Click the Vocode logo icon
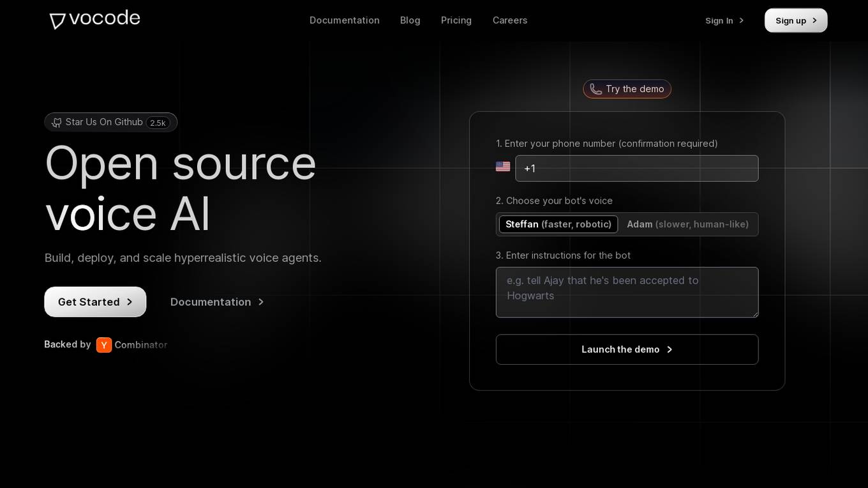 pos(57,20)
